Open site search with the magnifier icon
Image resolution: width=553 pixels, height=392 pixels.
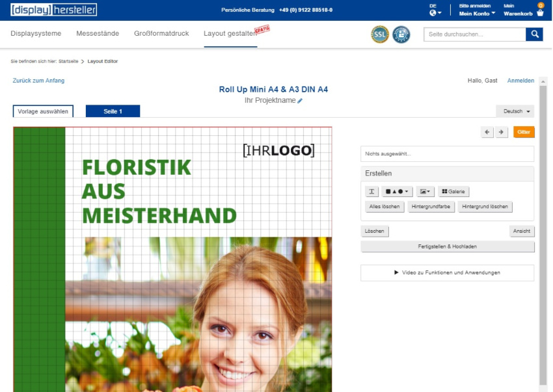pos(533,33)
